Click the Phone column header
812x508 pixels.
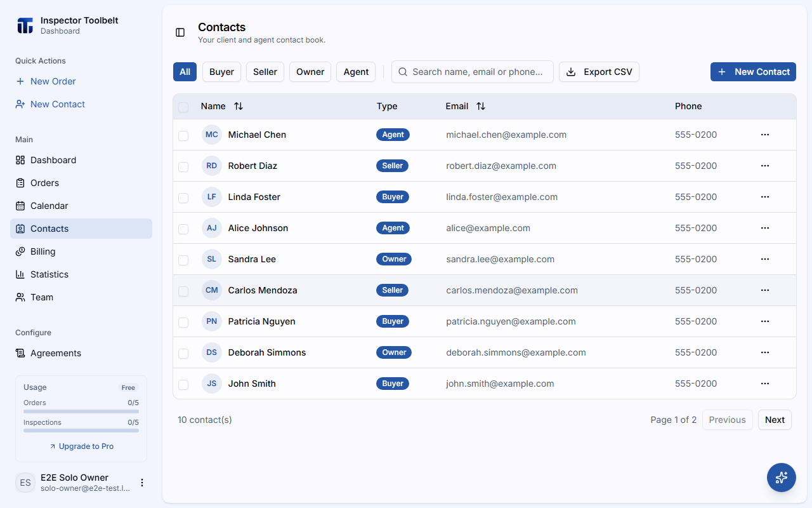tap(688, 106)
